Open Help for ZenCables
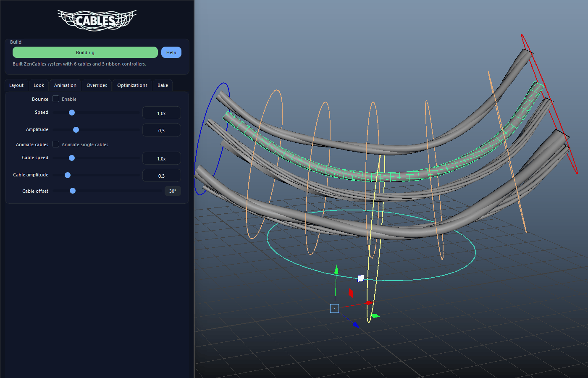Screen dimensions: 588x378 click(x=171, y=52)
